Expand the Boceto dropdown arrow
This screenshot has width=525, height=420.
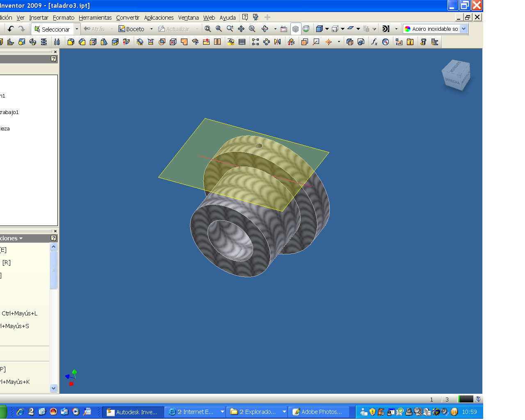(151, 29)
